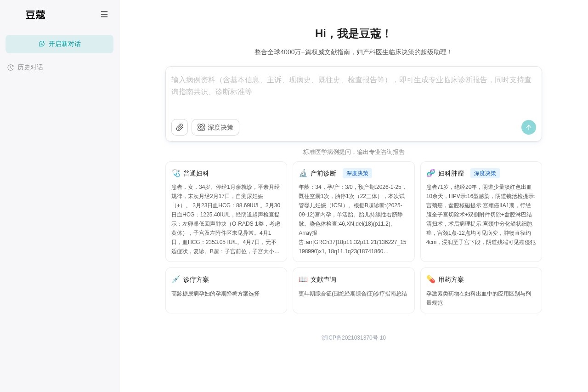Select 开启新对话 in the sidebar
Viewport: 588px width, 392px height.
(59, 44)
